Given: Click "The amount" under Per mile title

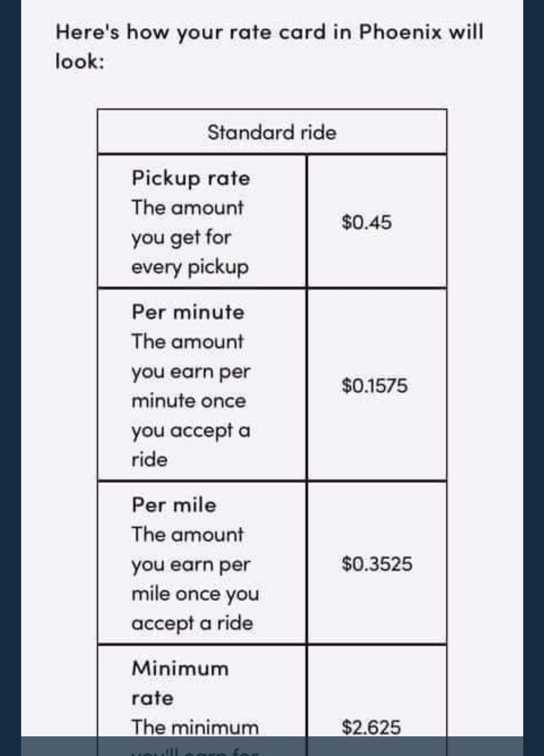Looking at the screenshot, I should click(187, 534).
